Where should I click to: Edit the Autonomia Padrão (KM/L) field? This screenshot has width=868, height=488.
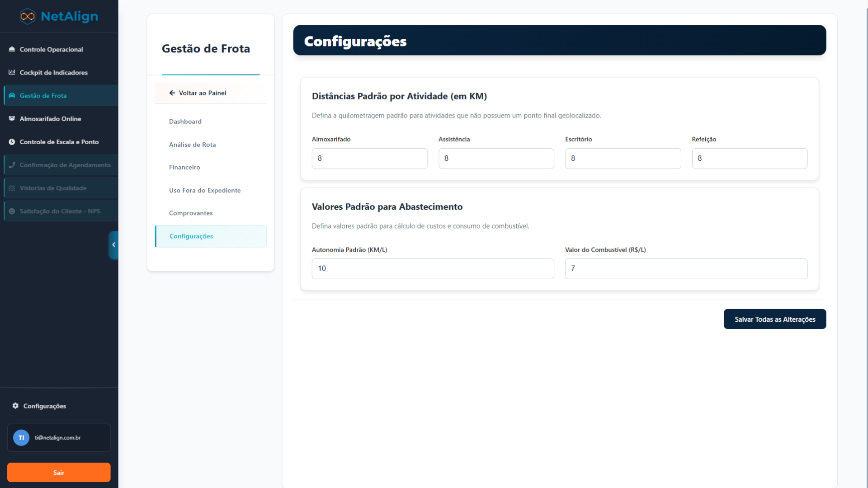coord(433,268)
